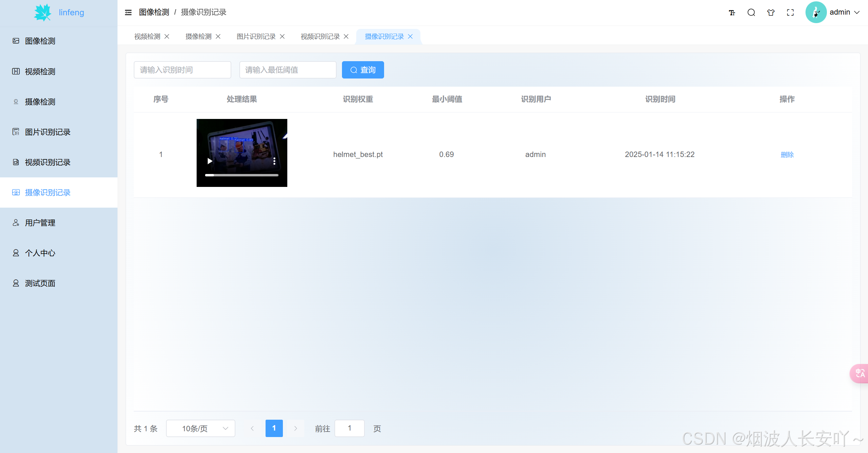This screenshot has height=453, width=868.
Task: Open 视频识别记录 in the sidebar menu
Action: [59, 162]
